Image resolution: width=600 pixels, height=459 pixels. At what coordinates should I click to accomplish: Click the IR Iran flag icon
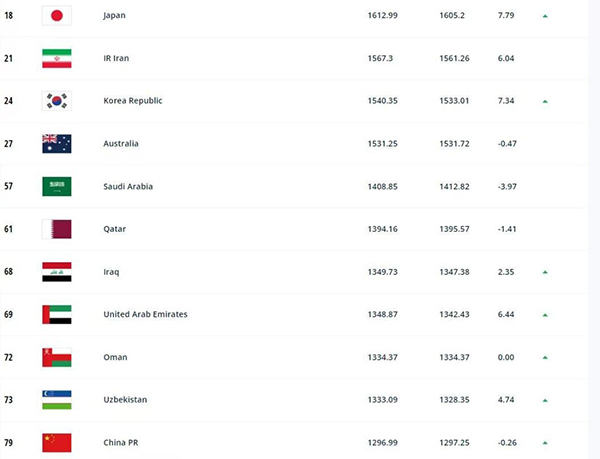[x=56, y=59]
